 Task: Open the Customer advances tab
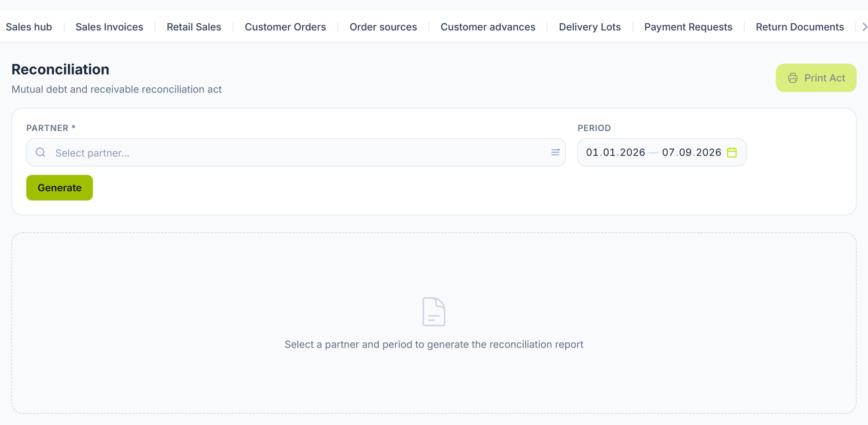(488, 27)
